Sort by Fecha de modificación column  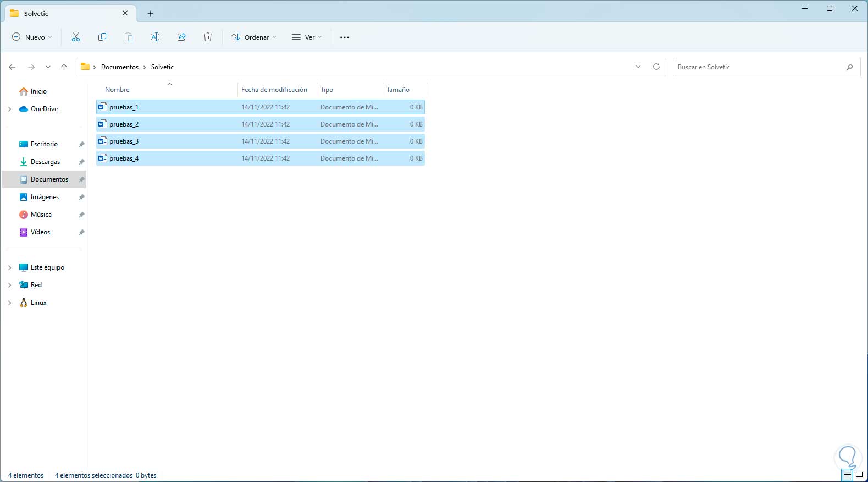[274, 90]
